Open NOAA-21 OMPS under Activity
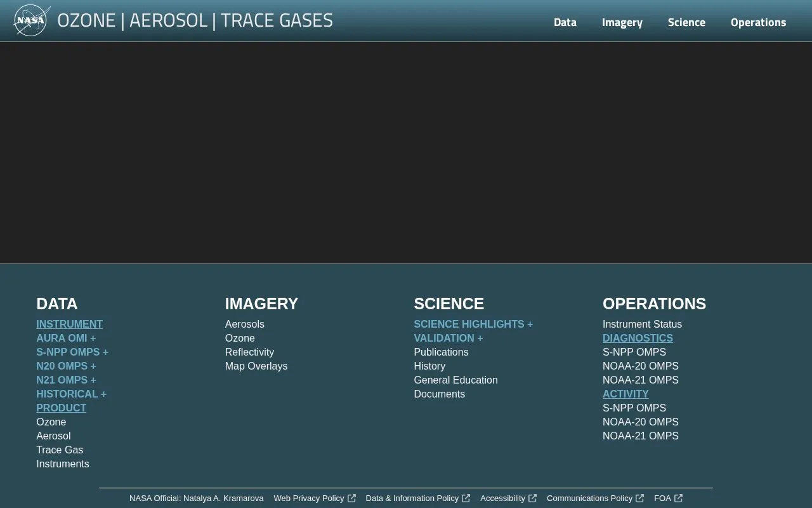The width and height of the screenshot is (812, 508). [641, 436]
